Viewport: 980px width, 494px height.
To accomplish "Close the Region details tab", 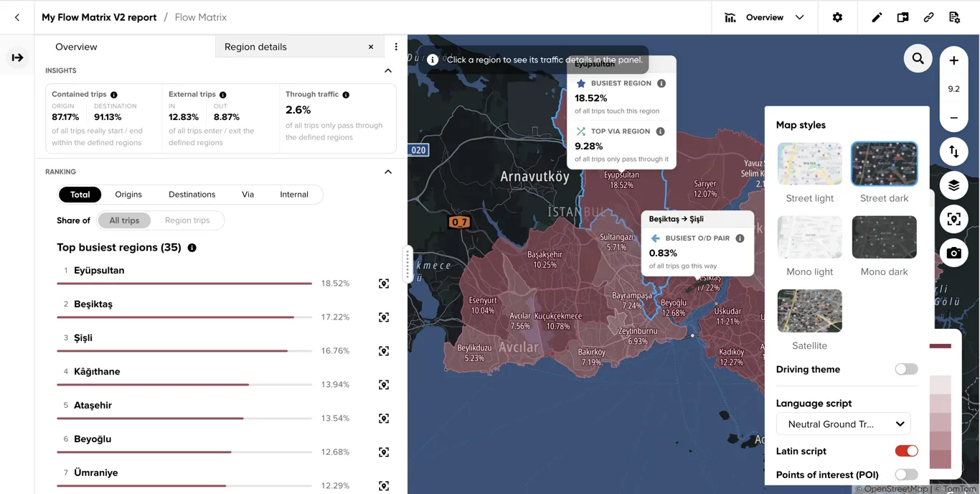I will point(371,47).
